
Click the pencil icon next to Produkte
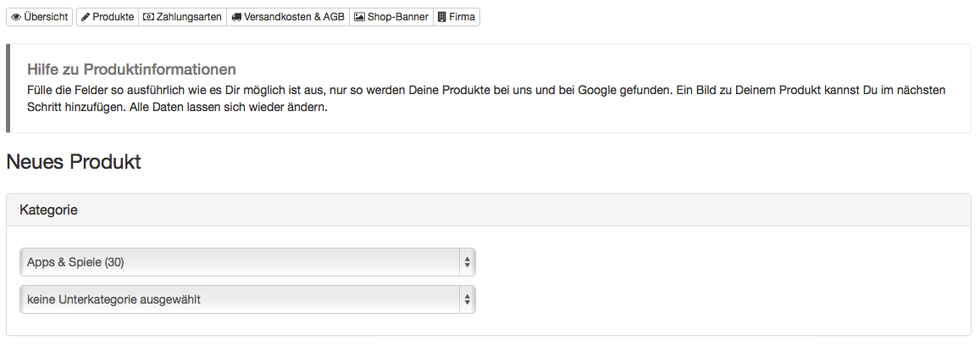86,17
